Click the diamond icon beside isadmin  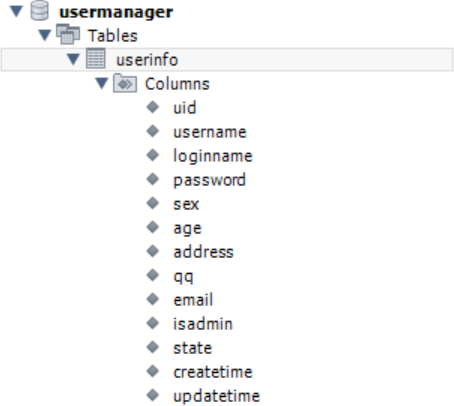coord(153,323)
